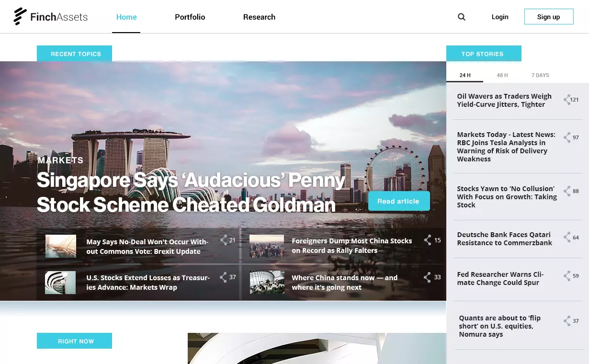589x364 pixels.
Task: Click the FinchAssets logo
Action: (51, 17)
